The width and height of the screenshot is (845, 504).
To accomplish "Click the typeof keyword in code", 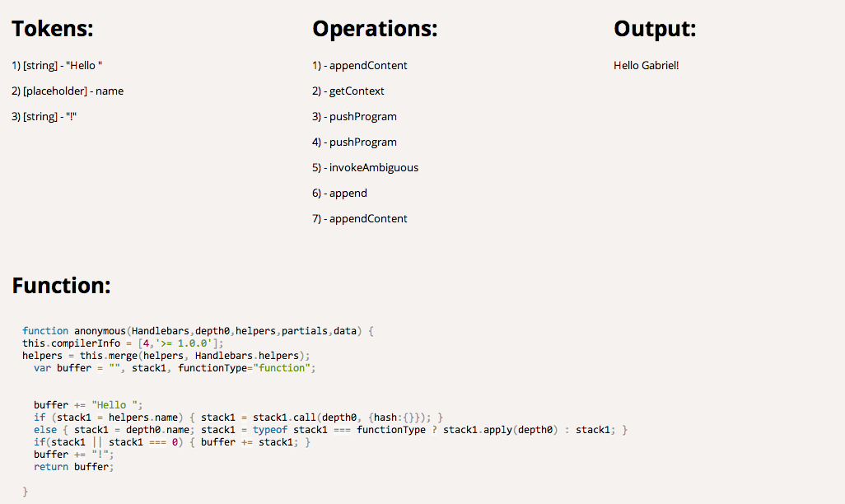I will pyautogui.click(x=270, y=430).
